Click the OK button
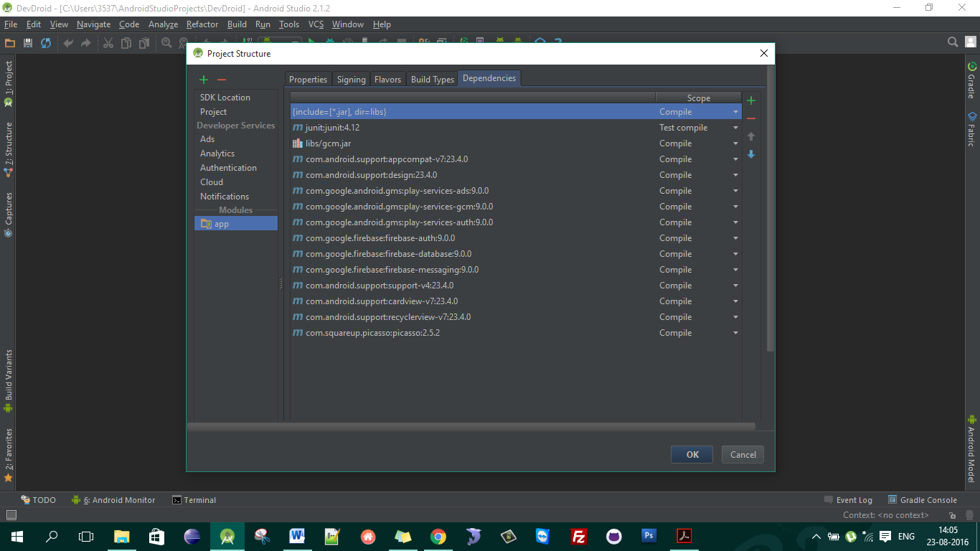This screenshot has height=551, width=980. [x=692, y=454]
